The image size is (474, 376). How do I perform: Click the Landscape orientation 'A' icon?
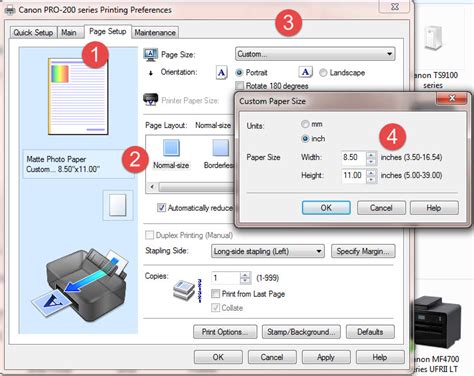tap(305, 72)
